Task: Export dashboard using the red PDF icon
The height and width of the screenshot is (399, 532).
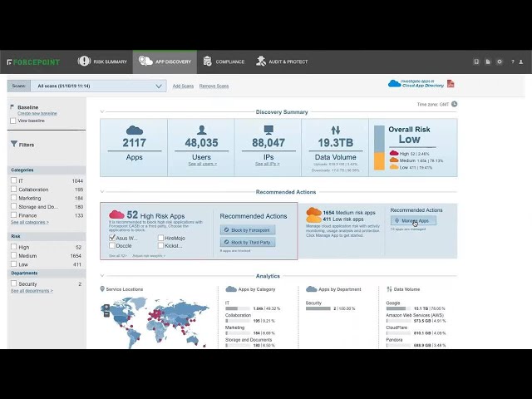Action: point(451,83)
